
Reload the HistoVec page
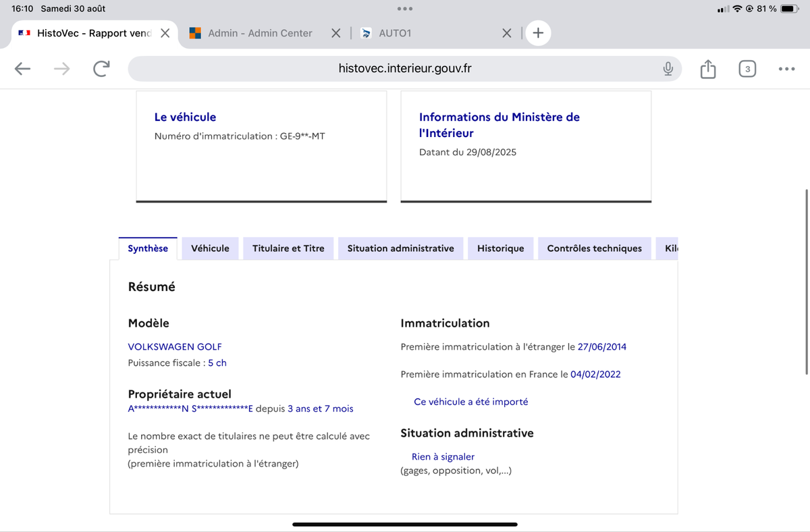point(102,69)
